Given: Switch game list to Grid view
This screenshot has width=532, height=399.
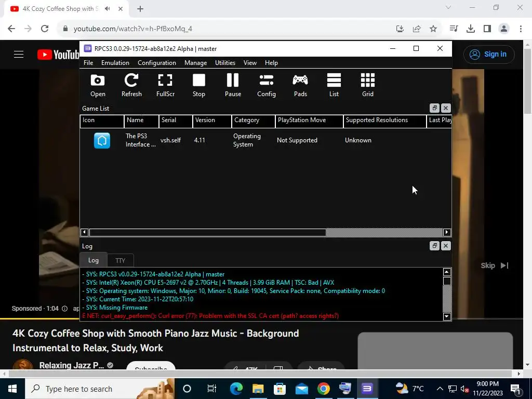Looking at the screenshot, I should click(367, 86).
